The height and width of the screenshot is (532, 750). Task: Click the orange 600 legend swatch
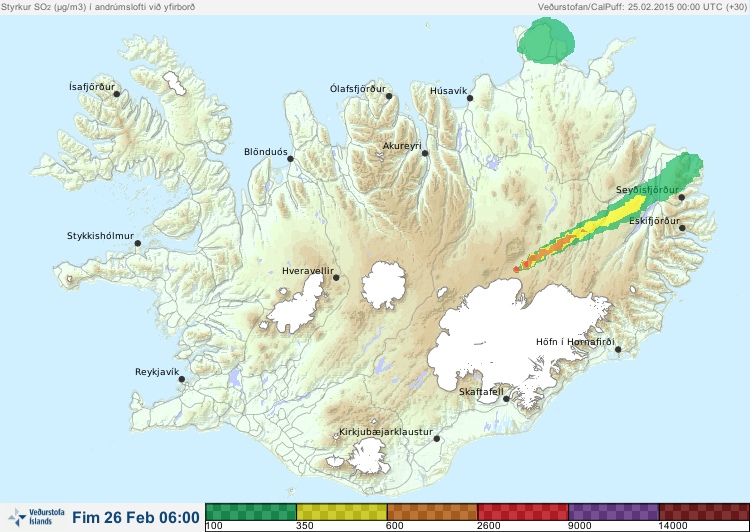432,512
